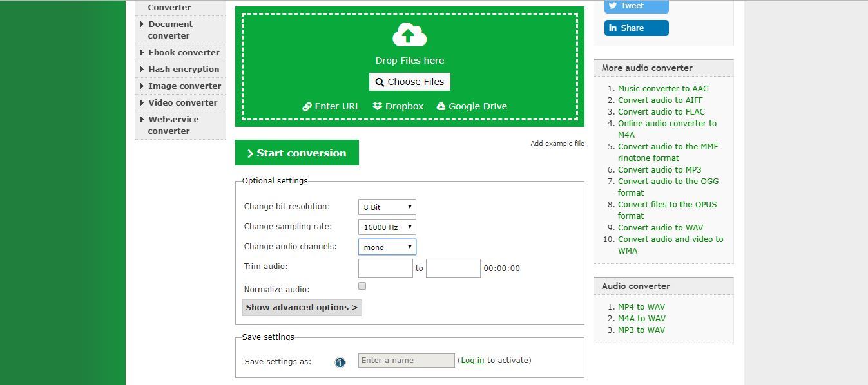Select Google Drive as file source
This screenshot has width=868, height=385.
(x=472, y=107)
